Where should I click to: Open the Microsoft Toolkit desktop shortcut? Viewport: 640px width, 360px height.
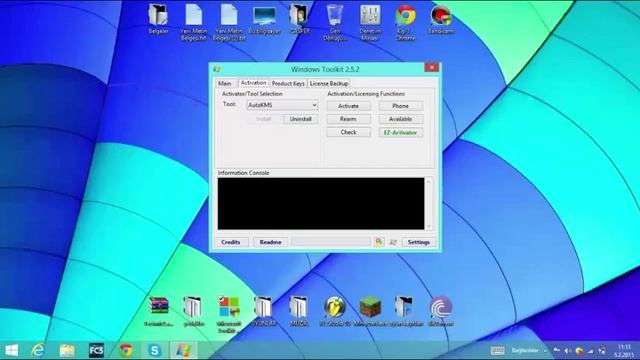coord(229,314)
